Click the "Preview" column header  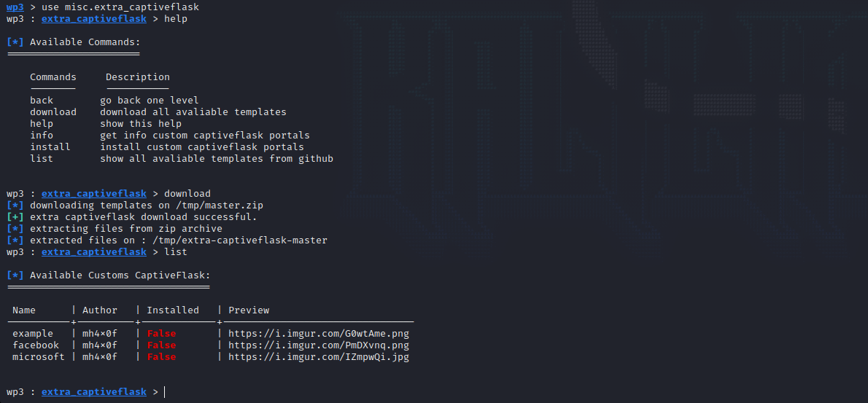click(249, 310)
